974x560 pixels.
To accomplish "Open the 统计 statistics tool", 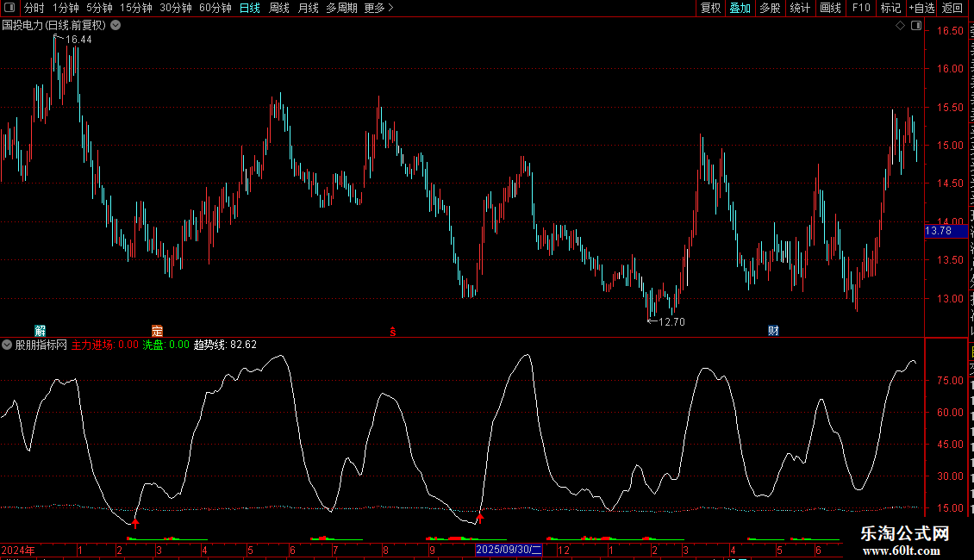I will 799,8.
